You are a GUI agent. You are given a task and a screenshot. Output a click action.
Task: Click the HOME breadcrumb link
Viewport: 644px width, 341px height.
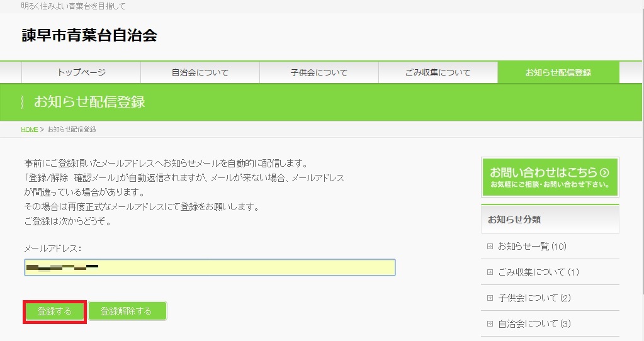tap(30, 130)
